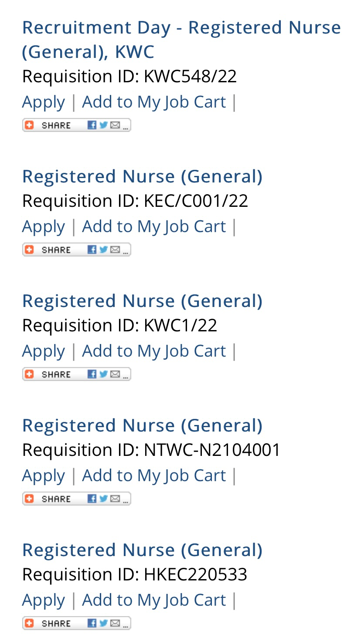Click Twitter icon under KWC548/22 listing
Screen dimensions: 361x644
coord(103,125)
